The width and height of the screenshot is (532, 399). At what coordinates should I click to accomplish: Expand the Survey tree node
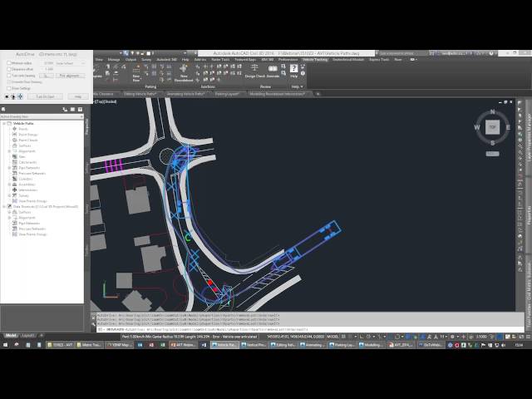click(x=9, y=195)
